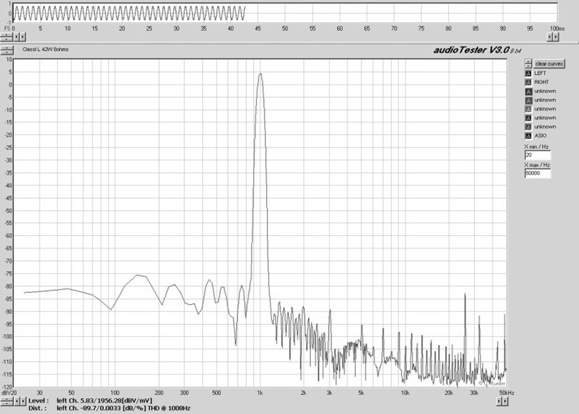This screenshot has height=414, width=579.
Task: Click left arrow beside the Level label
Action: click(17, 401)
